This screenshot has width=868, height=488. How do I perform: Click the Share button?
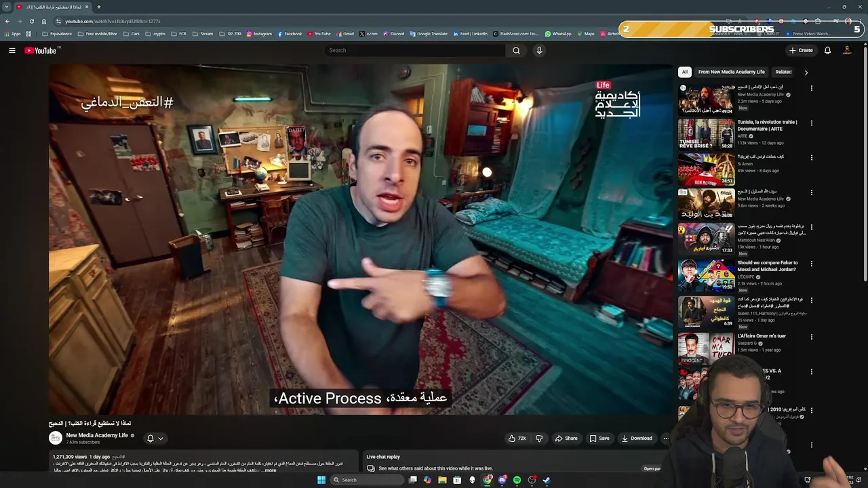click(x=566, y=439)
